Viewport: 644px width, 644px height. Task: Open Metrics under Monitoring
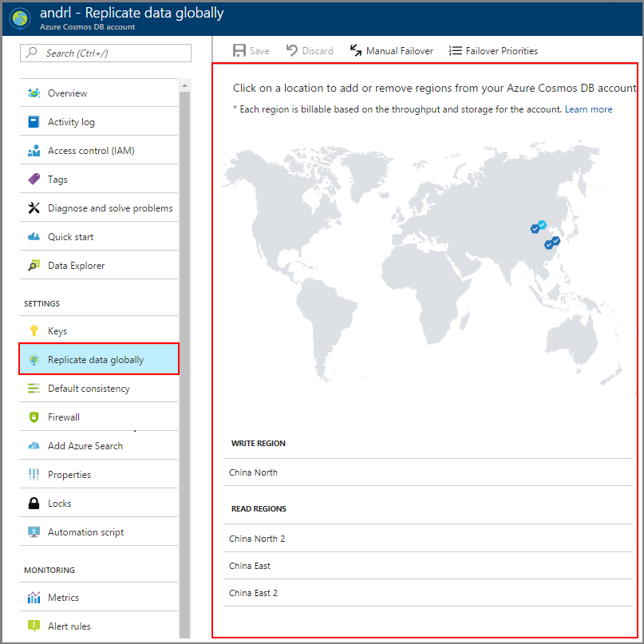click(x=63, y=598)
